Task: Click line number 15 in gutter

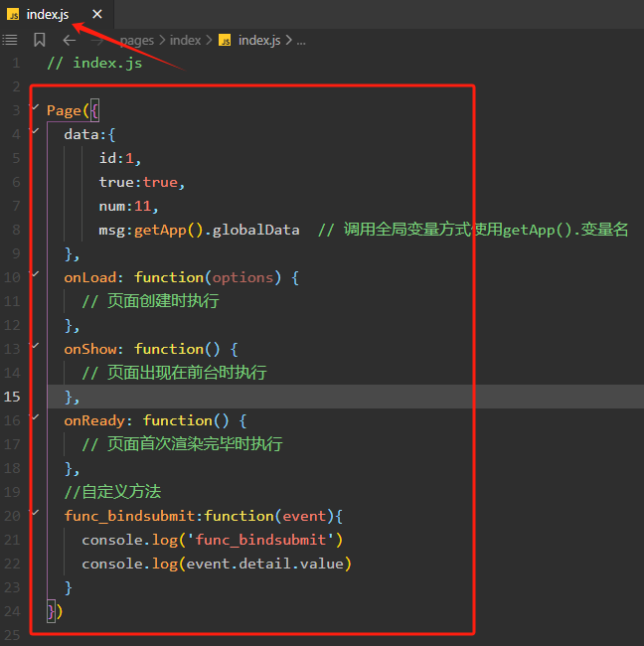Action: (x=12, y=397)
